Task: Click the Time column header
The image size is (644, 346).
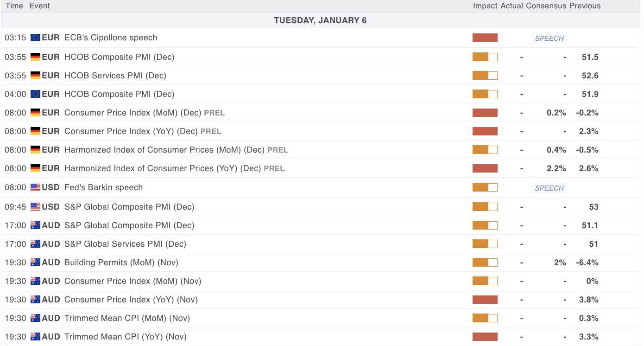Action: point(14,6)
